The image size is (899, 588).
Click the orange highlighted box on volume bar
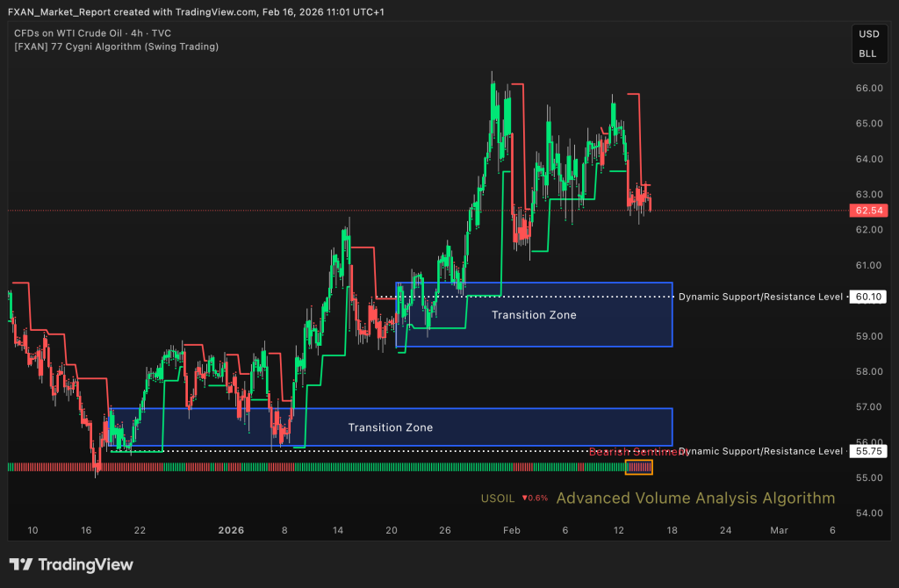(x=638, y=467)
